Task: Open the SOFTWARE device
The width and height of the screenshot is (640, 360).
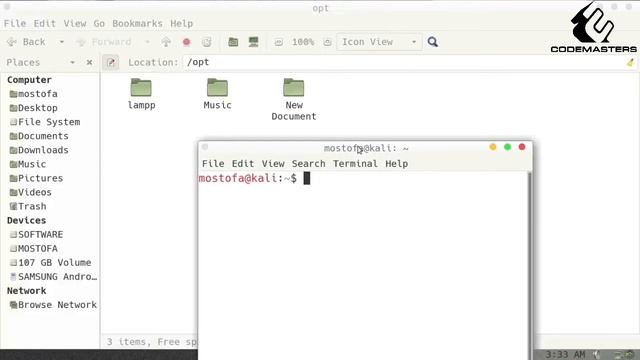Action: [36, 234]
